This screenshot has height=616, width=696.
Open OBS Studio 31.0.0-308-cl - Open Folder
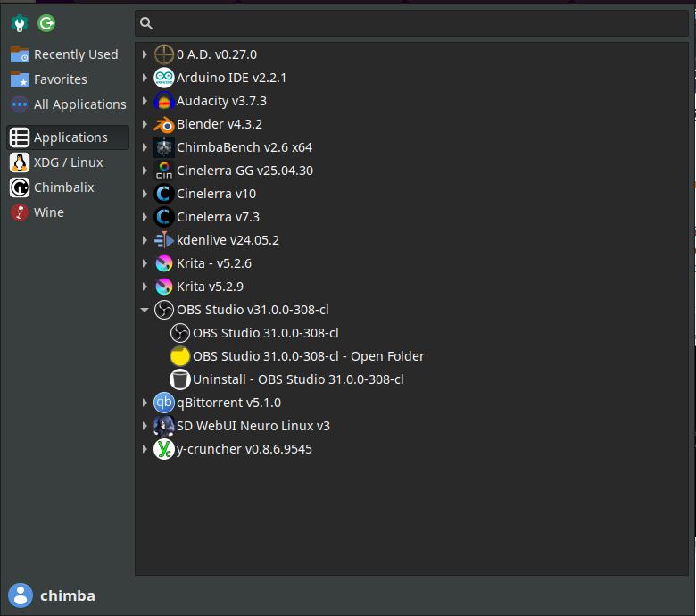309,356
